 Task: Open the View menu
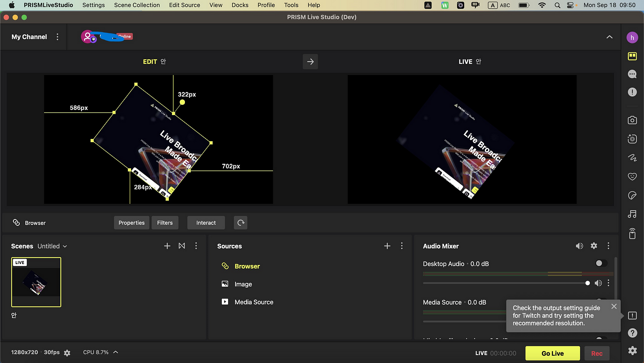coord(216,5)
